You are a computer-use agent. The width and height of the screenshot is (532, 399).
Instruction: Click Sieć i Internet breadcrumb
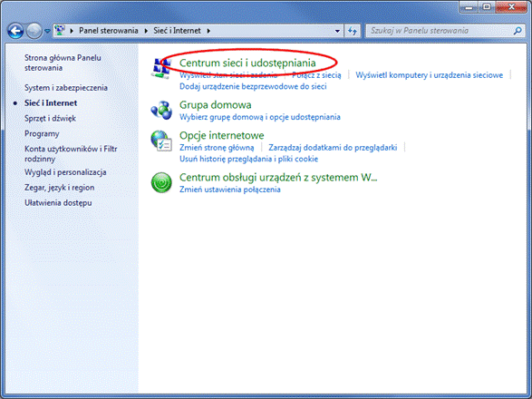pos(177,31)
